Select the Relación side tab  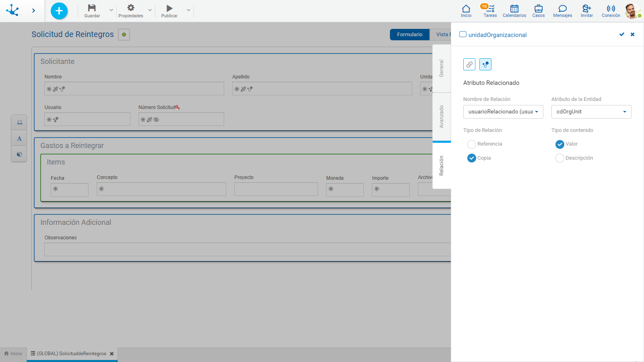[x=442, y=165]
